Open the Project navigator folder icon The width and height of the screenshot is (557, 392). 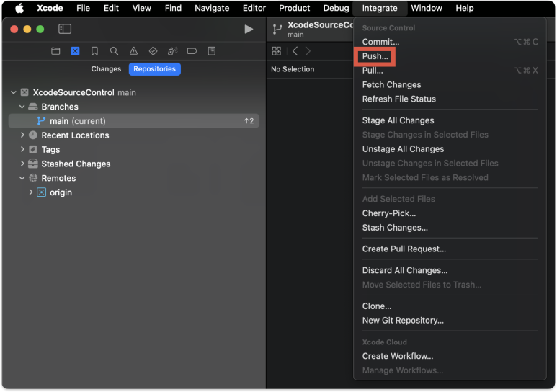coord(55,51)
